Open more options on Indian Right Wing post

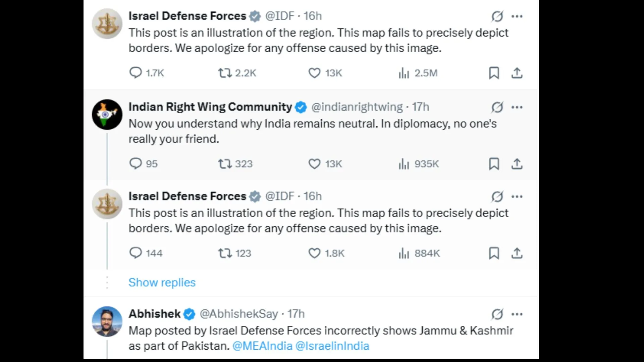point(517,107)
